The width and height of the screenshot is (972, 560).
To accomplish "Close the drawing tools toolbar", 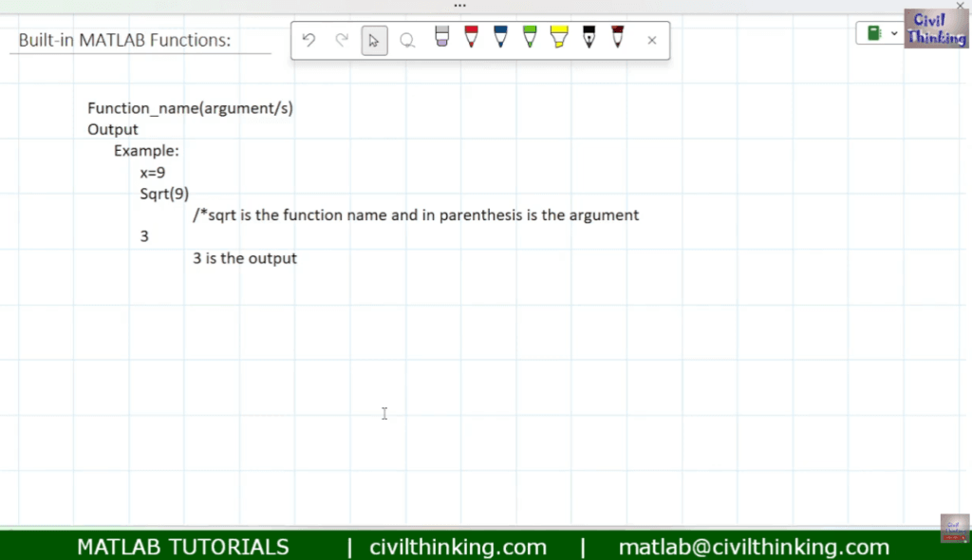I will (652, 40).
